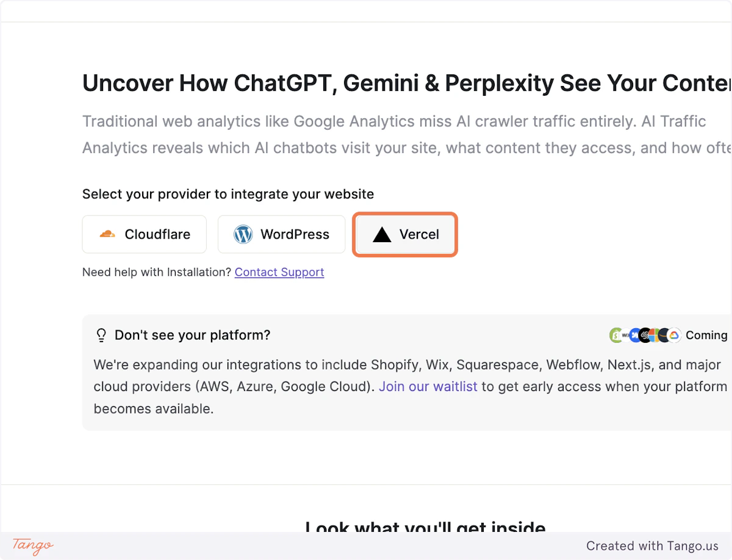Image resolution: width=732 pixels, height=560 pixels.
Task: Click the Coming label near platform icons
Action: (x=706, y=335)
